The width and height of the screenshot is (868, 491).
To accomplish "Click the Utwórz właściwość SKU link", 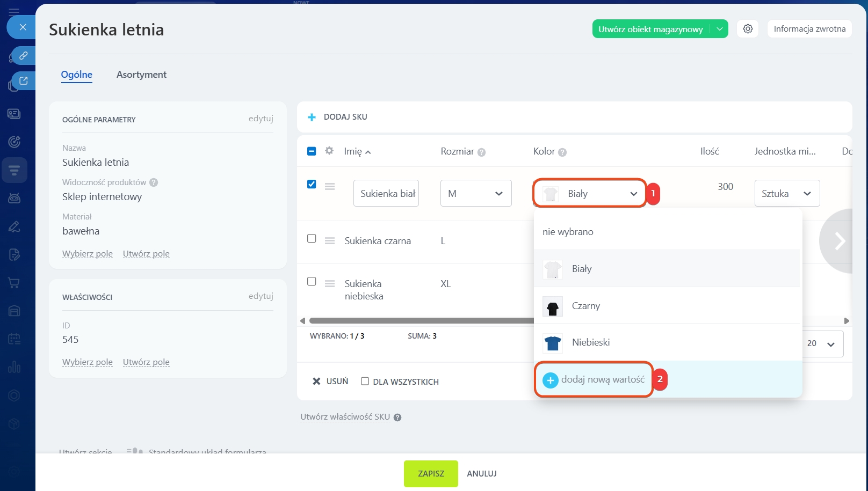I will coord(345,417).
